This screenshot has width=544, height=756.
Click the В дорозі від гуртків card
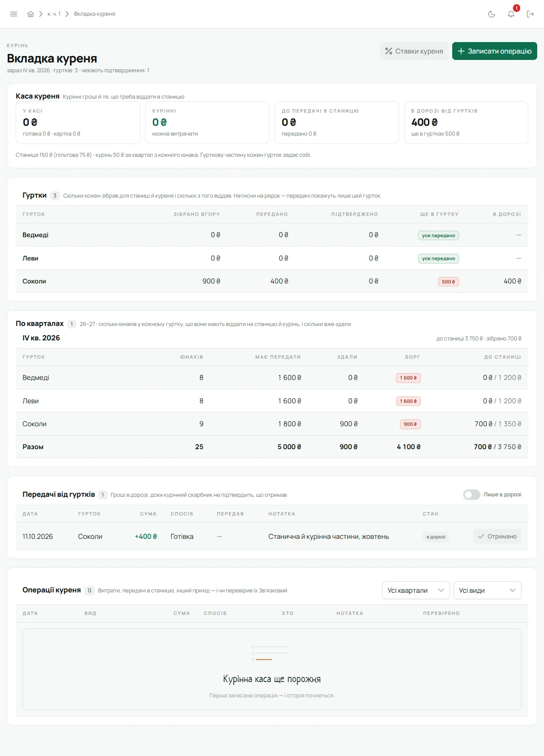tap(466, 122)
